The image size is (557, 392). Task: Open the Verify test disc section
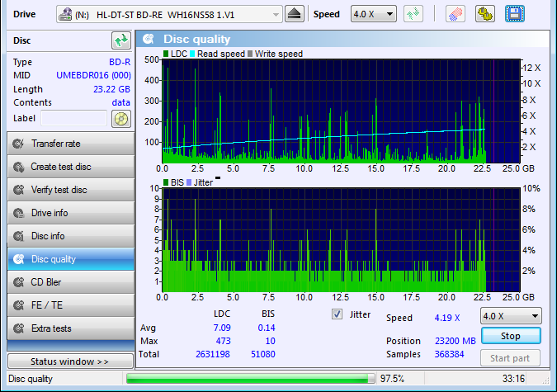[71, 190]
